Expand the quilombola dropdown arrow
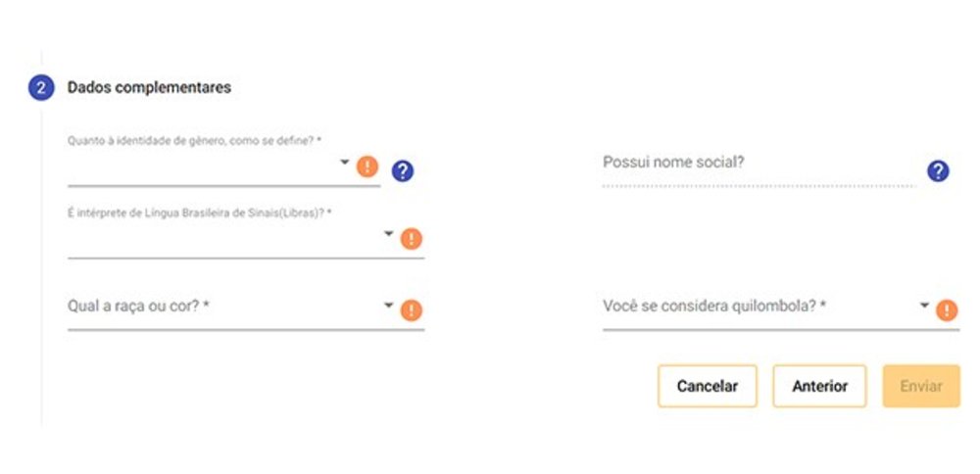This screenshot has width=980, height=474. click(x=924, y=306)
